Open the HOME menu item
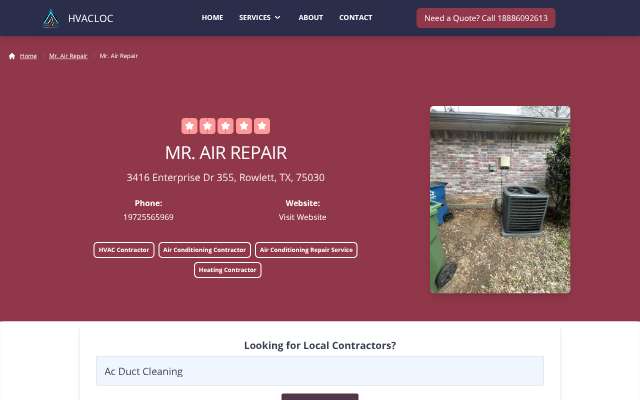 point(212,18)
